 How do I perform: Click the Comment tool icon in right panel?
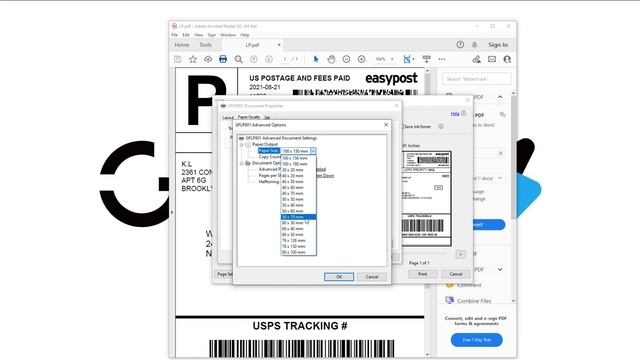(449, 285)
